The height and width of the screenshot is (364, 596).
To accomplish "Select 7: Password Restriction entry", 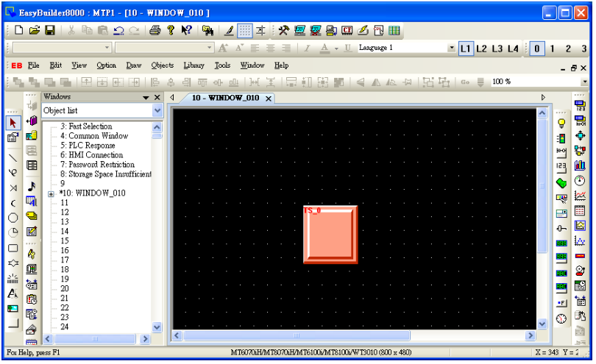I will click(97, 165).
